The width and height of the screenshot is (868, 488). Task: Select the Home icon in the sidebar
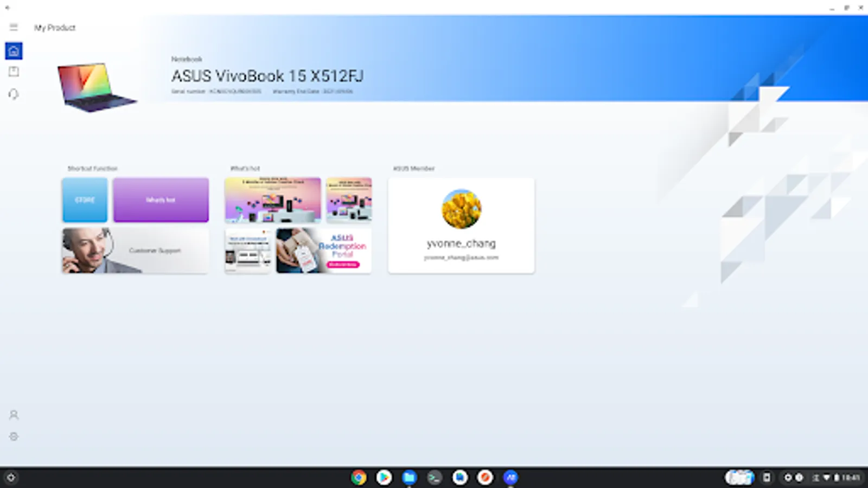coord(14,50)
